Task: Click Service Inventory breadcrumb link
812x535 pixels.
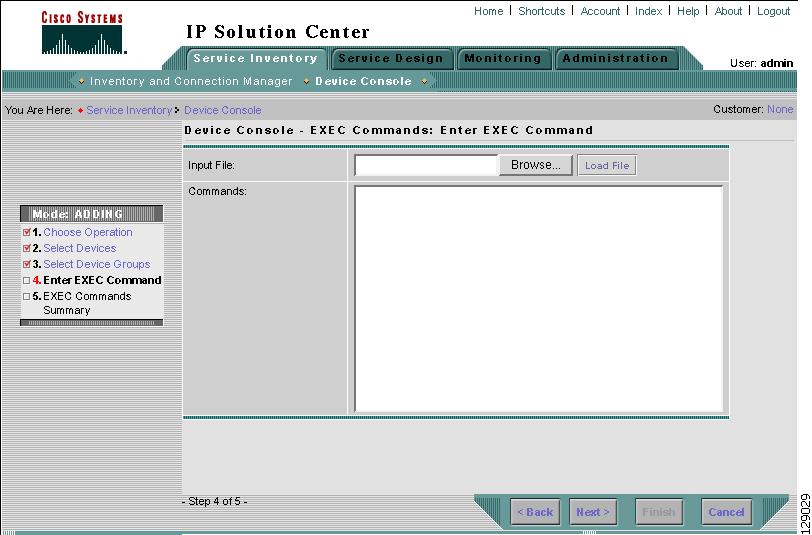Action: 129,110
